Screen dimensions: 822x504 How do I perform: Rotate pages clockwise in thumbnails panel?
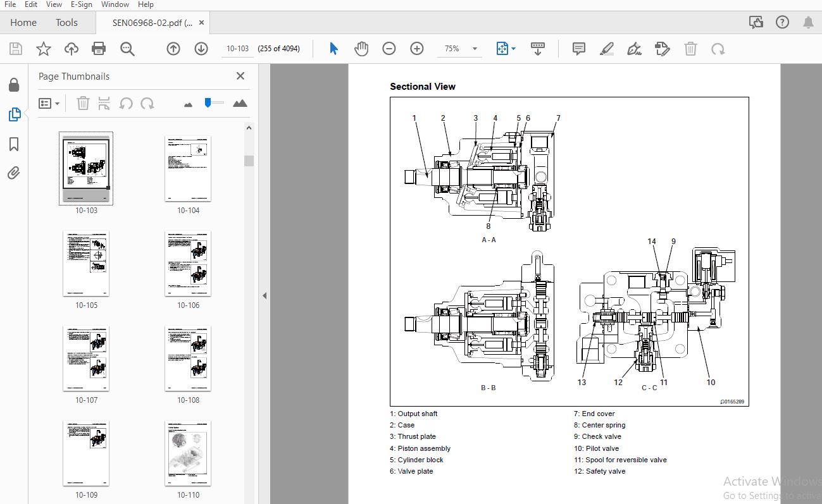point(147,103)
